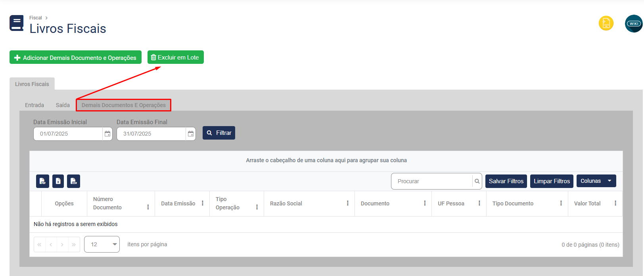Export grid to Excel

click(x=58, y=181)
